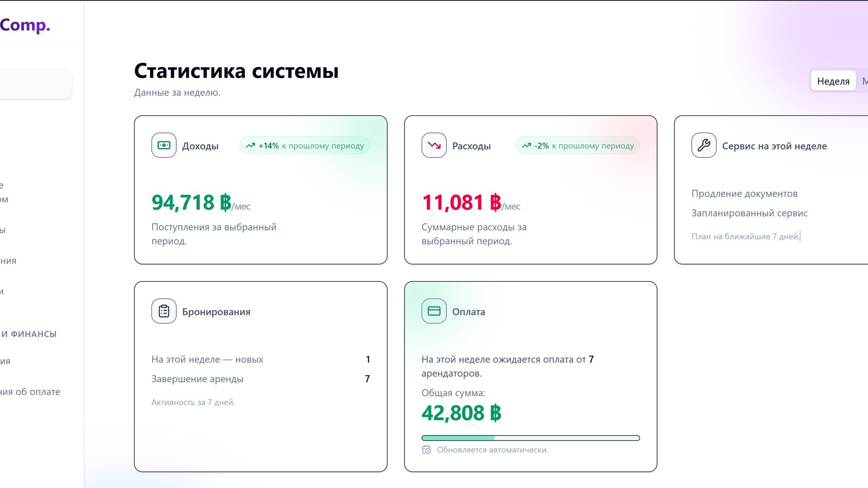Screen dimensions: 868x488
Task: Click the Суммарные расходы за выбранный период description
Action: point(474,234)
